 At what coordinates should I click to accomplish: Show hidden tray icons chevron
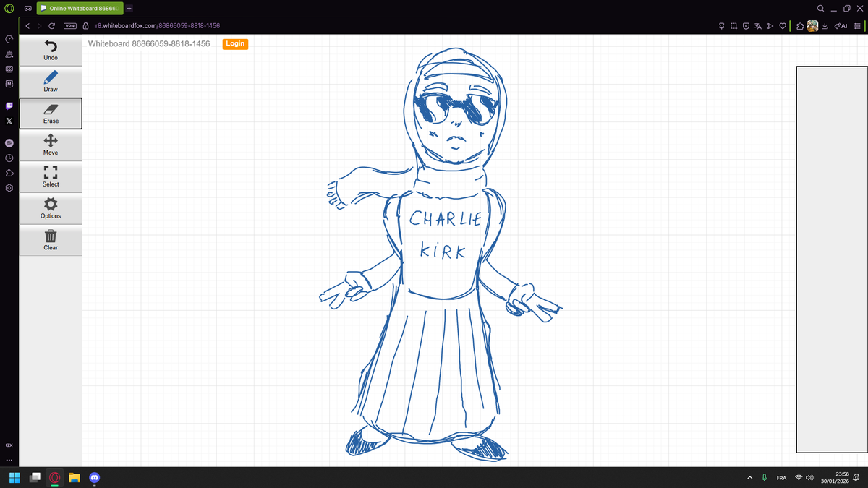pyautogui.click(x=750, y=478)
